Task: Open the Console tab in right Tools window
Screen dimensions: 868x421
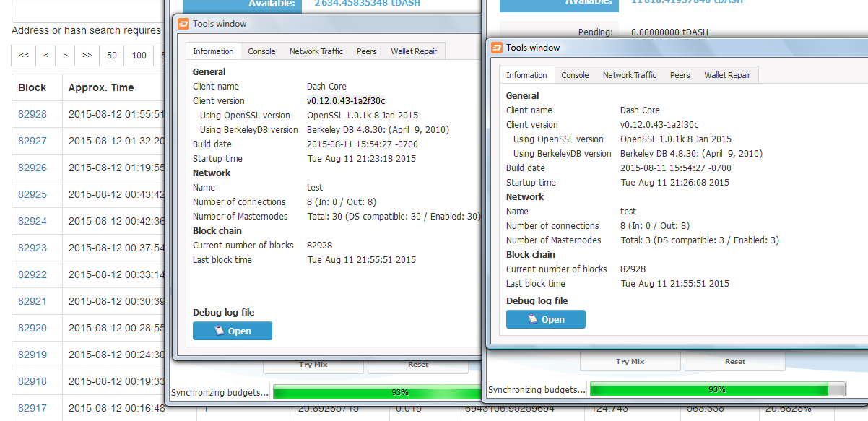Action: (575, 75)
